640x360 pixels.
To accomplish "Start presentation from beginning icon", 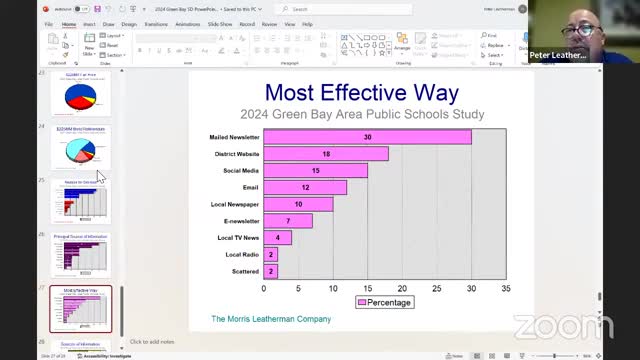I will coord(133,9).
